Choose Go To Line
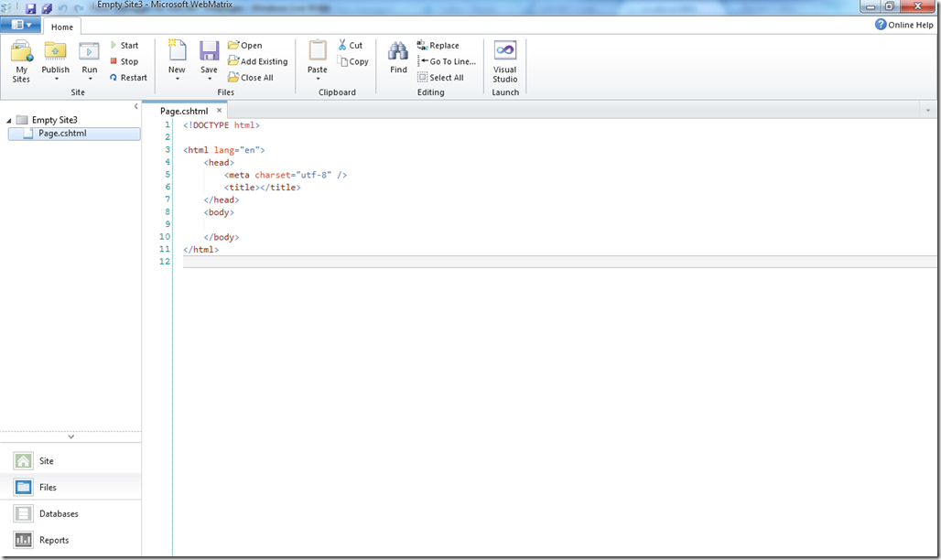Viewport: 941px width, 560px height. 447,61
